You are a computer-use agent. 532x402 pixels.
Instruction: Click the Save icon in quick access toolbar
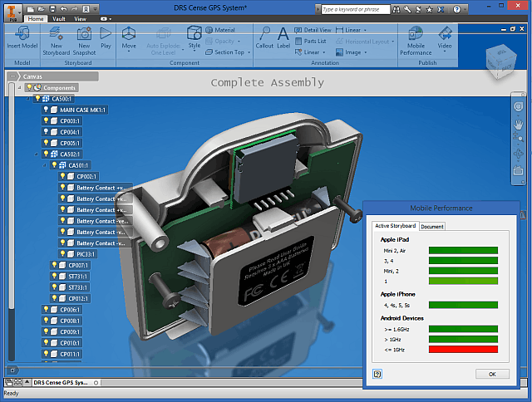pos(52,9)
